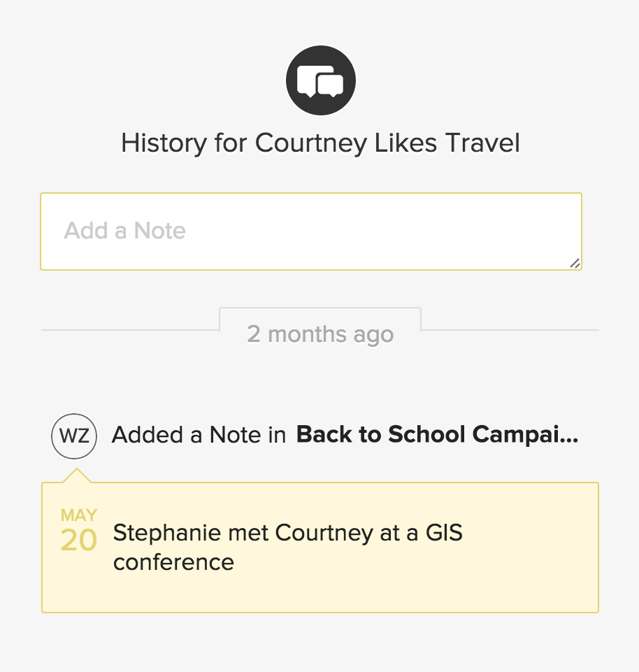The image size is (639, 672).
Task: Click the word "Courtney" inside the yellow note
Action: (324, 534)
